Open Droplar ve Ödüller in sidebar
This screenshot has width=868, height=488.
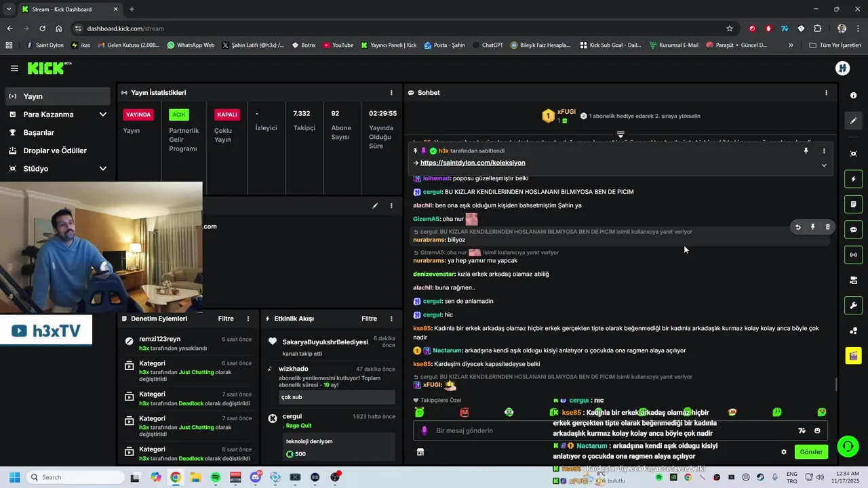pyautogui.click(x=57, y=150)
